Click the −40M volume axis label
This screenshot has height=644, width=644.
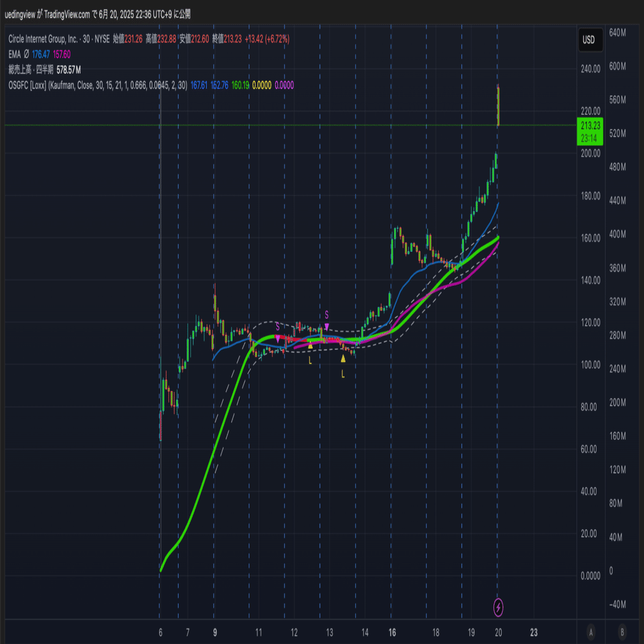[617, 604]
